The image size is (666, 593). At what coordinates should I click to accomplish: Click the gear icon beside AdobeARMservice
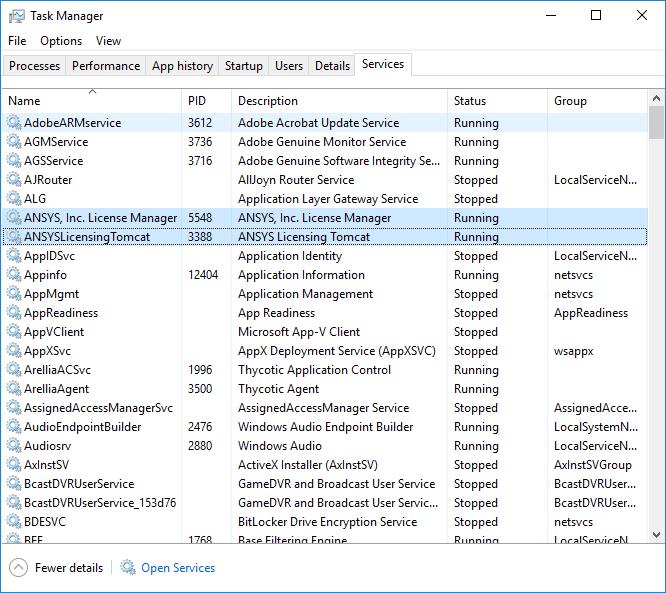tap(14, 123)
